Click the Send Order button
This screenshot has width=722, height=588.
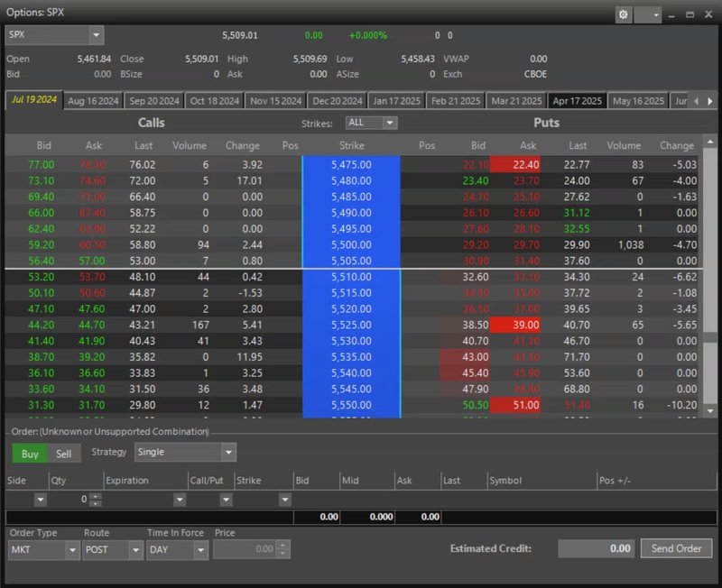(x=676, y=548)
